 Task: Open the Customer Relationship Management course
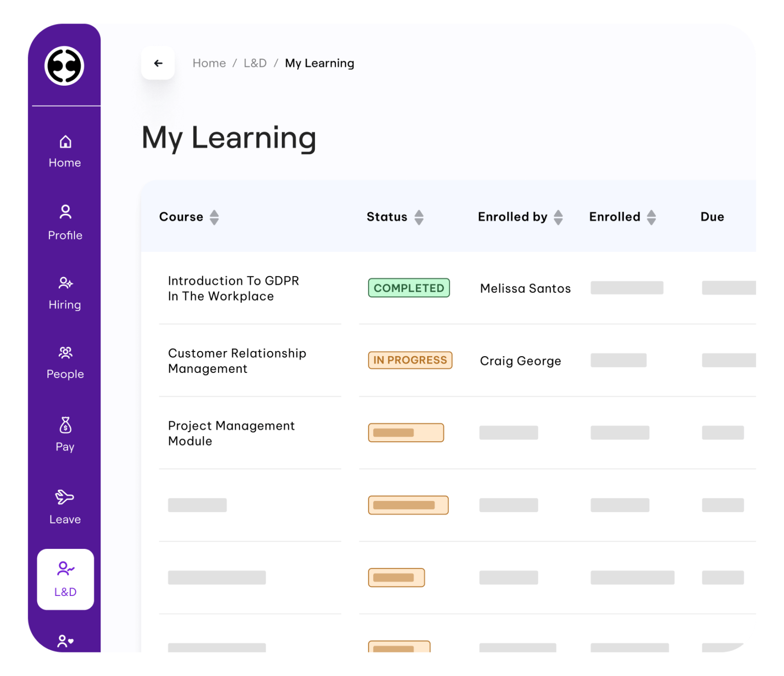(x=237, y=361)
